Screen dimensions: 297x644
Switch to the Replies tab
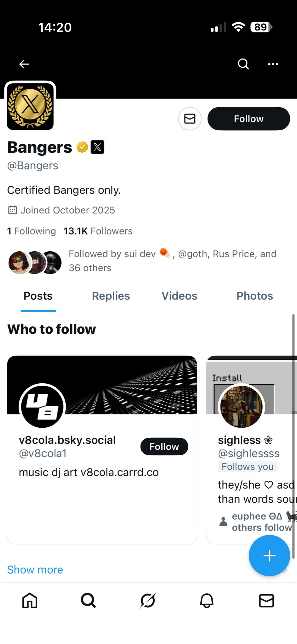[x=111, y=296]
